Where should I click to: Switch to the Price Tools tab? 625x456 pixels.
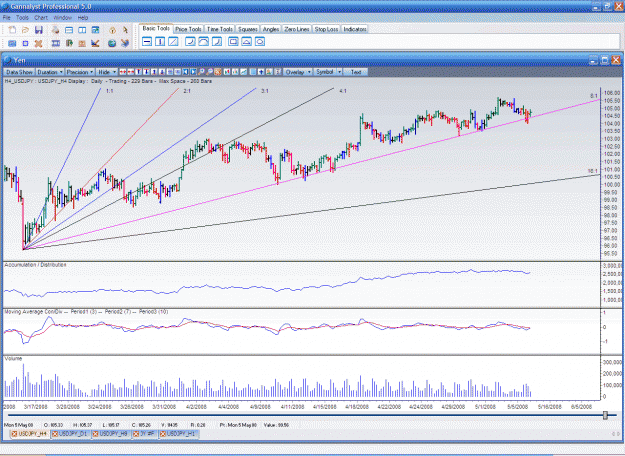(x=188, y=29)
